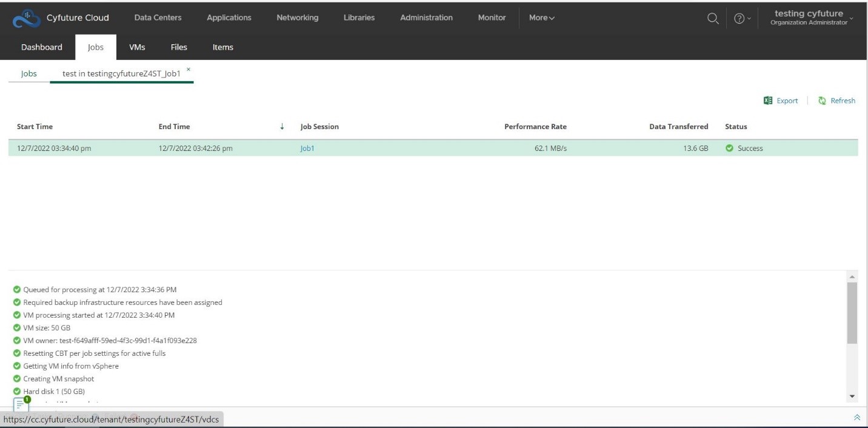Open Monitor menu
This screenshot has width=868, height=428.
pyautogui.click(x=492, y=18)
